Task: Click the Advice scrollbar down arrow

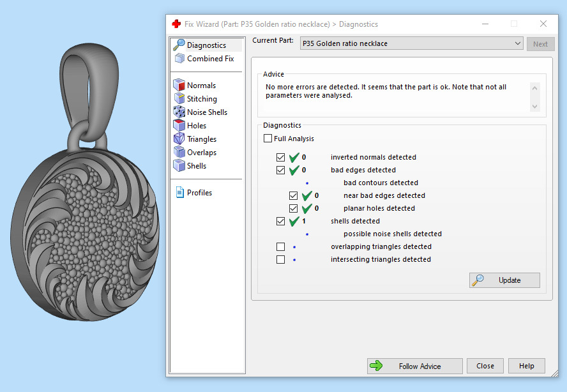Action: [x=535, y=107]
